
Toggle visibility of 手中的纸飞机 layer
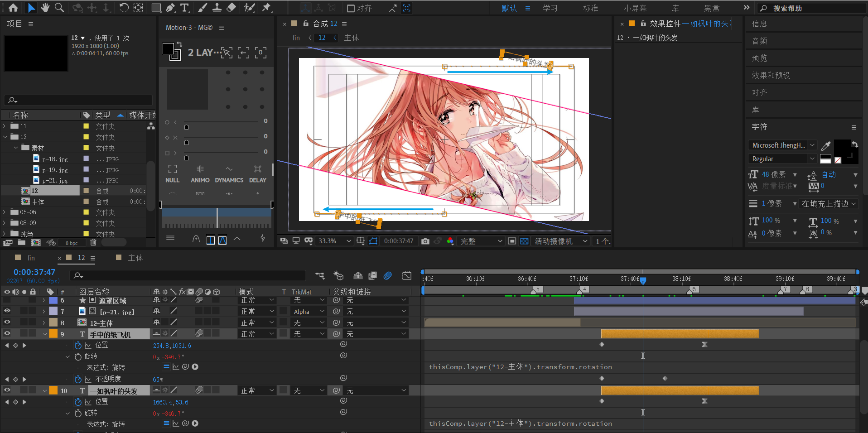click(x=7, y=333)
